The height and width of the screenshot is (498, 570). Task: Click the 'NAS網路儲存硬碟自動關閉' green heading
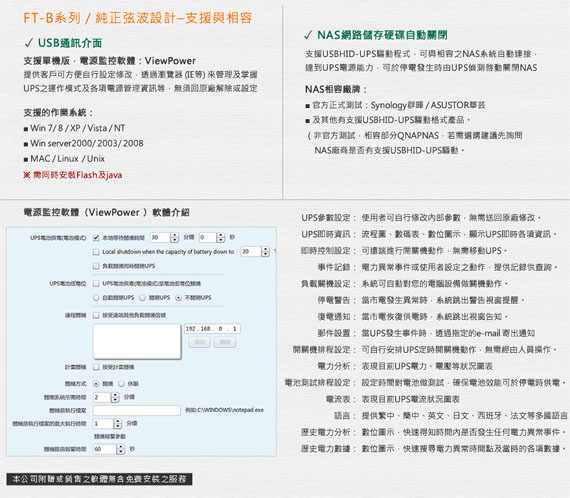point(382,35)
